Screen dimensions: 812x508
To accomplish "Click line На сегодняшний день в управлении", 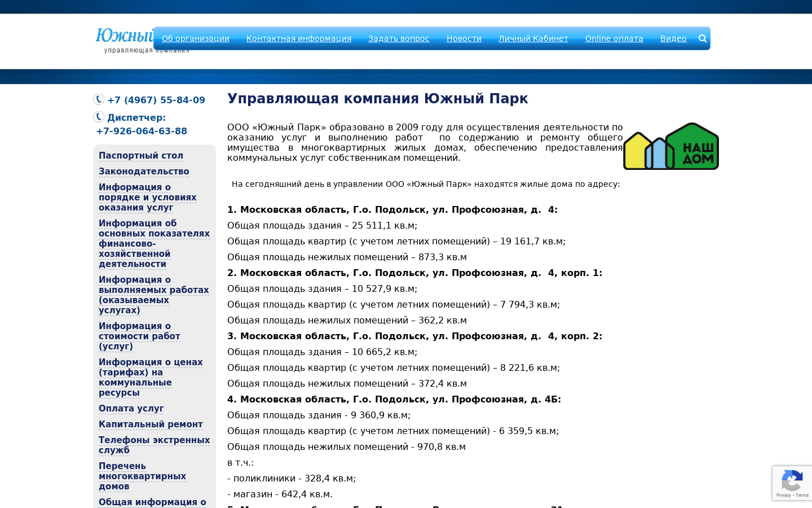I will [426, 184].
